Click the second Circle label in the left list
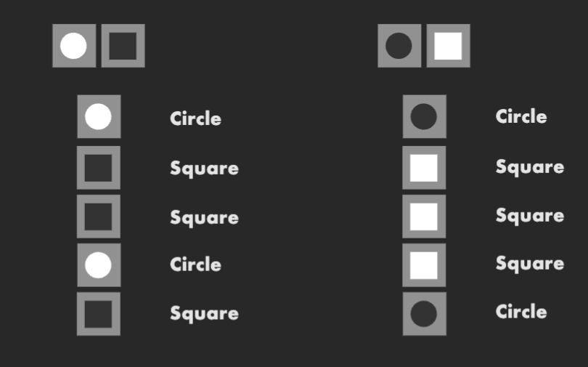Viewport: 588px width, 367px height. [195, 265]
